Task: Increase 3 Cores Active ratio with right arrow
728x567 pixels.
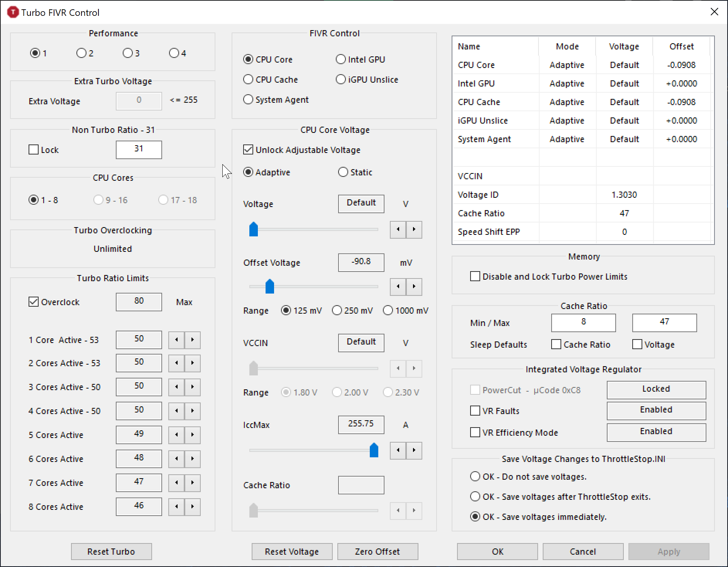Action: click(x=193, y=387)
